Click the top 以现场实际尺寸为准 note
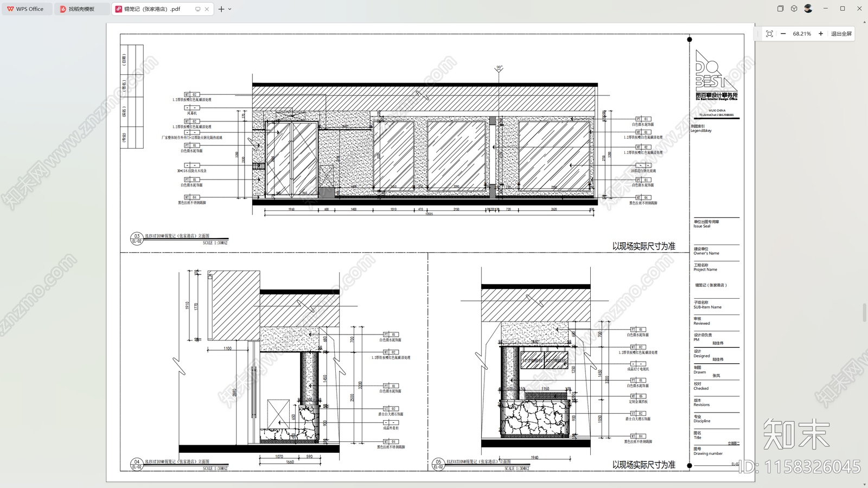 tap(644, 246)
